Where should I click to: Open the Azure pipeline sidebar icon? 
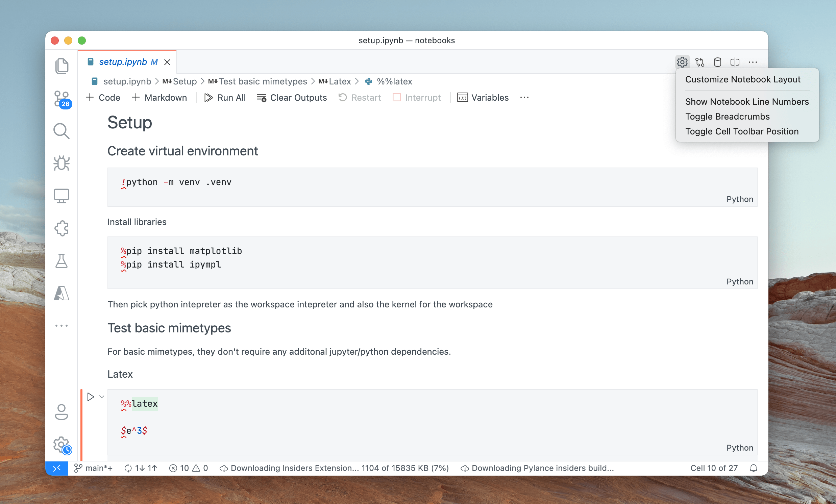(62, 293)
